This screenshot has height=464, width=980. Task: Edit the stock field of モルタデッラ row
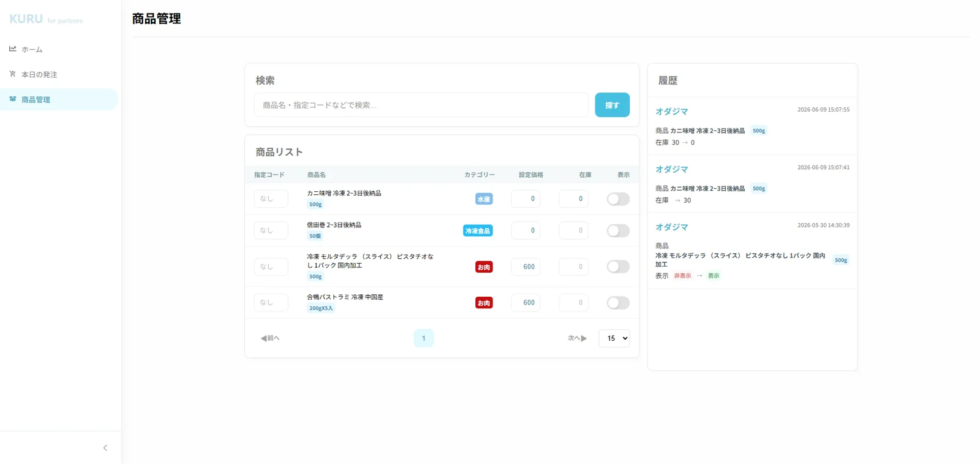click(x=574, y=267)
